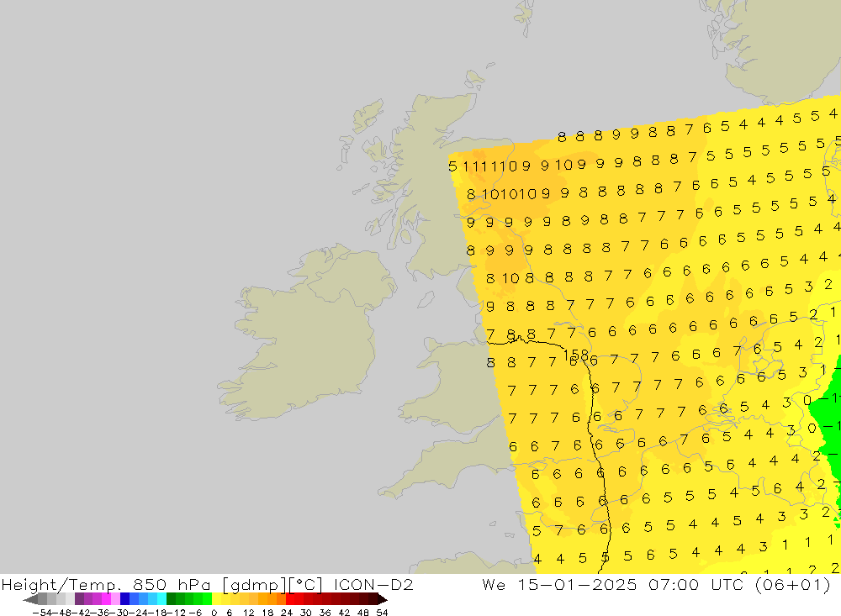841x616 pixels.
Task: Pick the darkest green legend swatch above -12
Action: coord(171,599)
